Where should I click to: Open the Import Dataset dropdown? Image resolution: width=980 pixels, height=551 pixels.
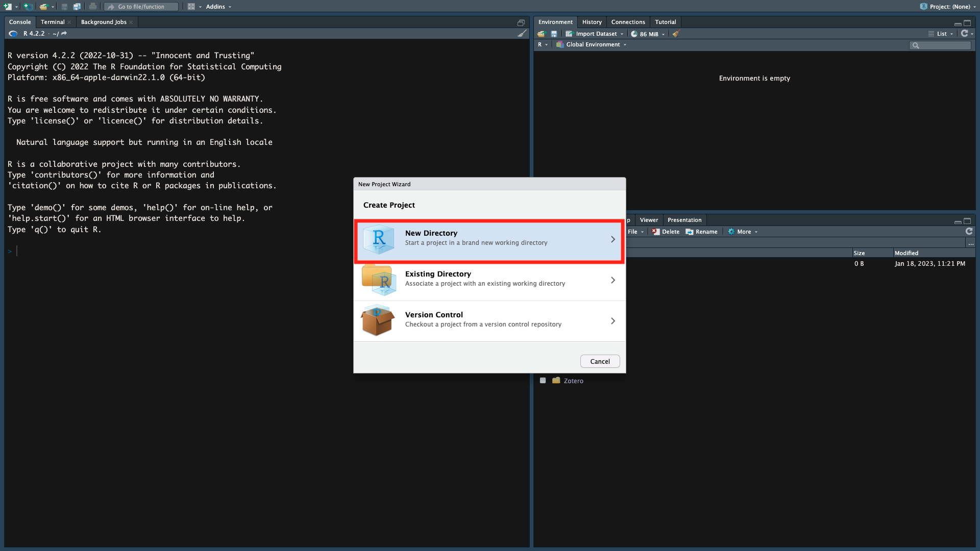click(595, 34)
